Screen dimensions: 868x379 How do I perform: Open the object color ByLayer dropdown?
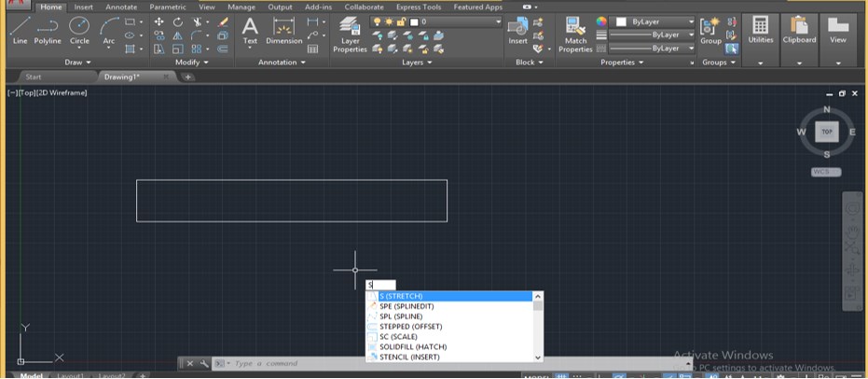[653, 21]
